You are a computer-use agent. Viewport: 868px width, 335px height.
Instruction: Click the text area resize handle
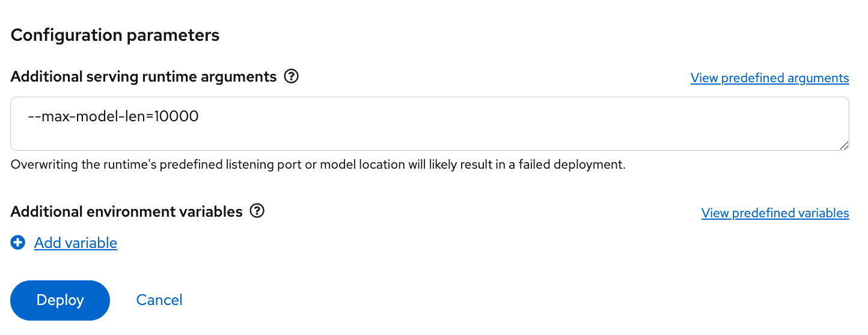844,145
